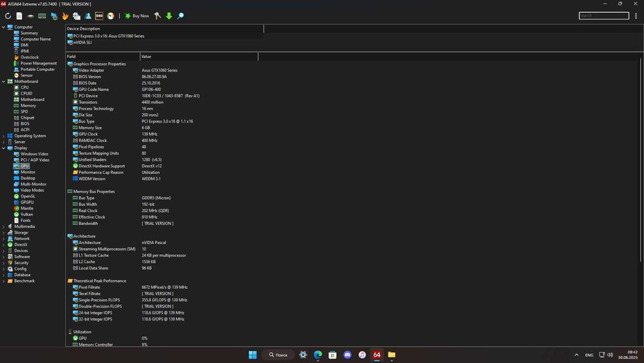Click the Buy Now button

[137, 16]
